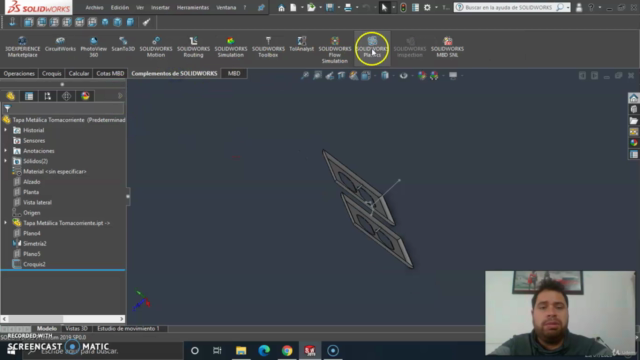The height and width of the screenshot is (360, 640).
Task: Open Options gear in top toolbar
Action: pyautogui.click(x=427, y=7)
